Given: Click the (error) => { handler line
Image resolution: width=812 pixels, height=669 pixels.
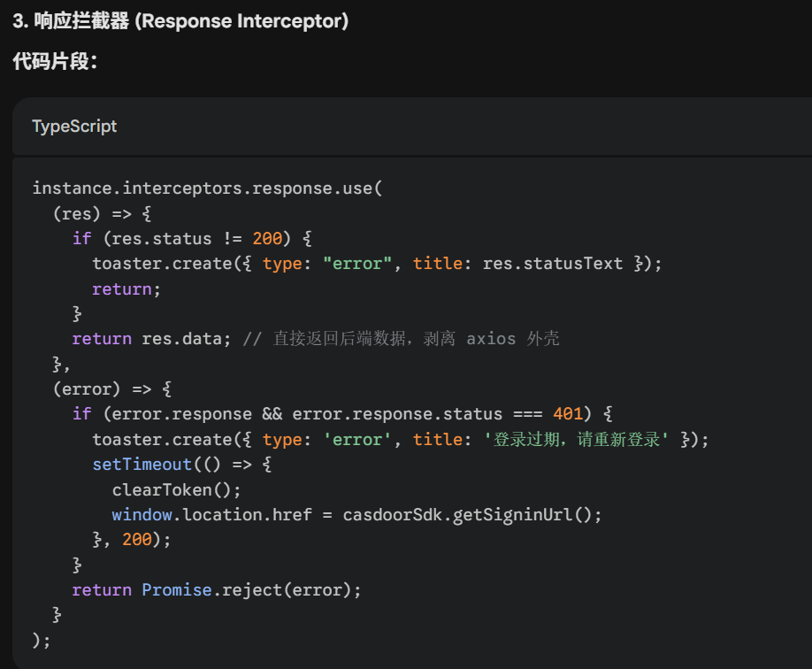Looking at the screenshot, I should [x=112, y=388].
